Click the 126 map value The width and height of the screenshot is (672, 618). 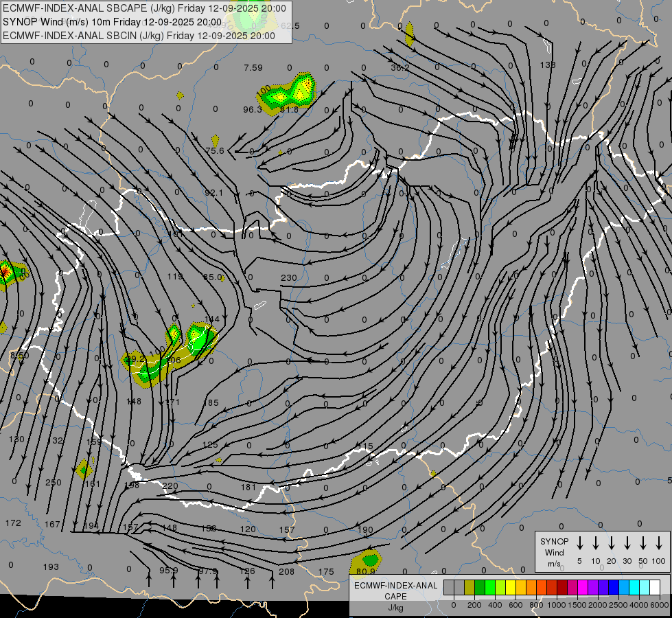[247, 571]
